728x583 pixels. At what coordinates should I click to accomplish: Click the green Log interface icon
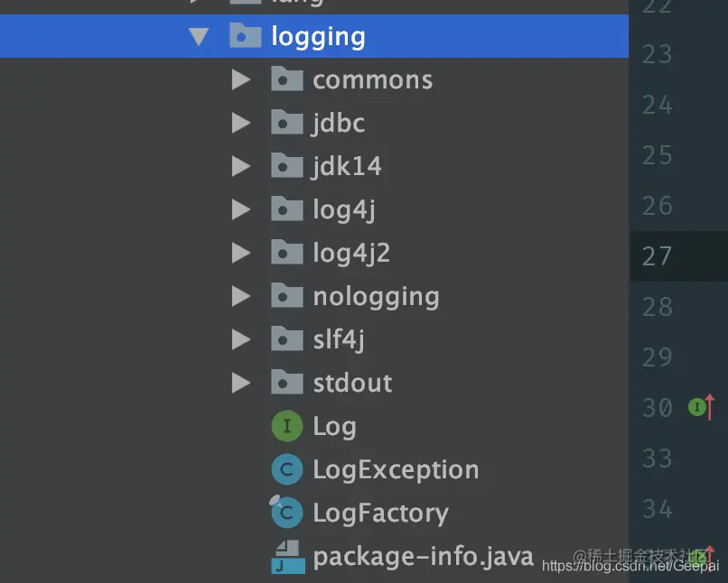(x=286, y=425)
